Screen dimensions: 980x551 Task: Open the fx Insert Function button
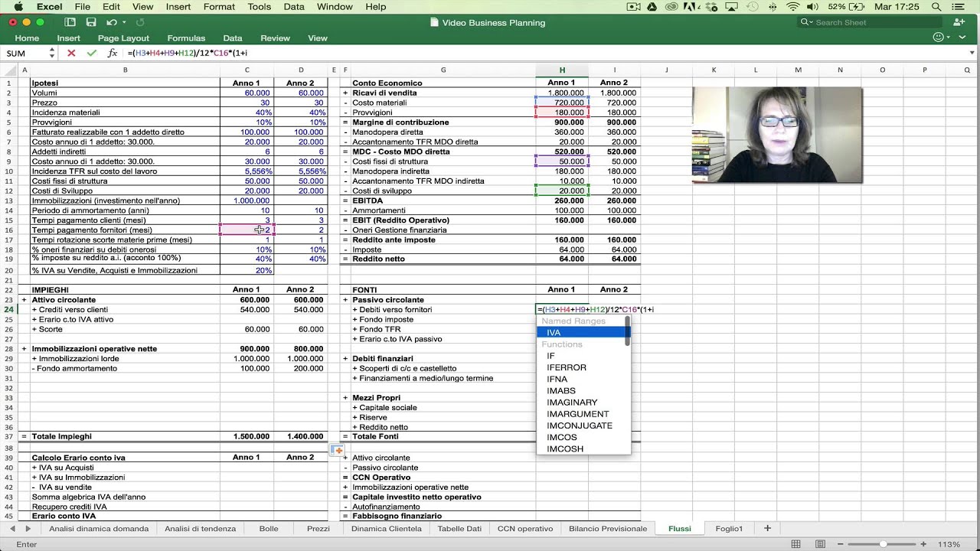point(113,53)
